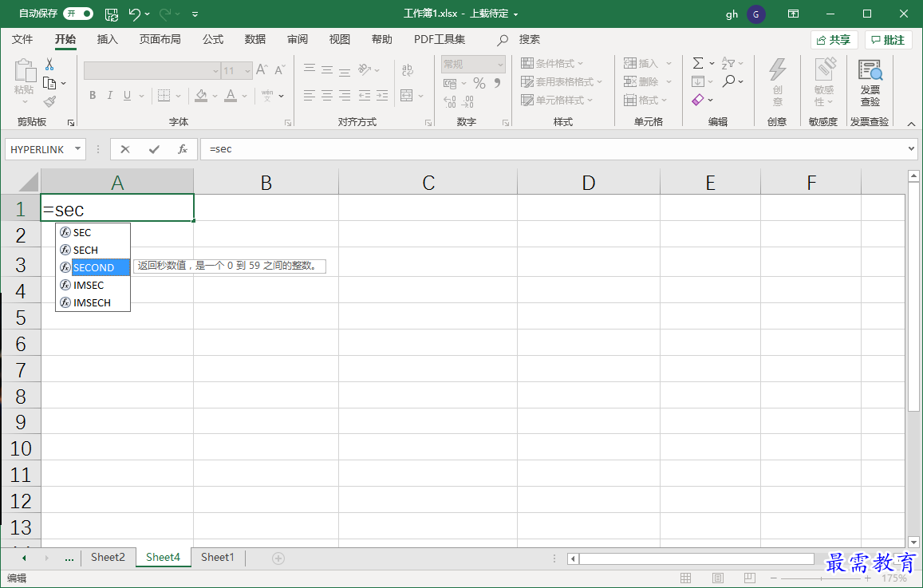Click the user account avatar G
This screenshot has height=588, width=923.
[x=755, y=14]
